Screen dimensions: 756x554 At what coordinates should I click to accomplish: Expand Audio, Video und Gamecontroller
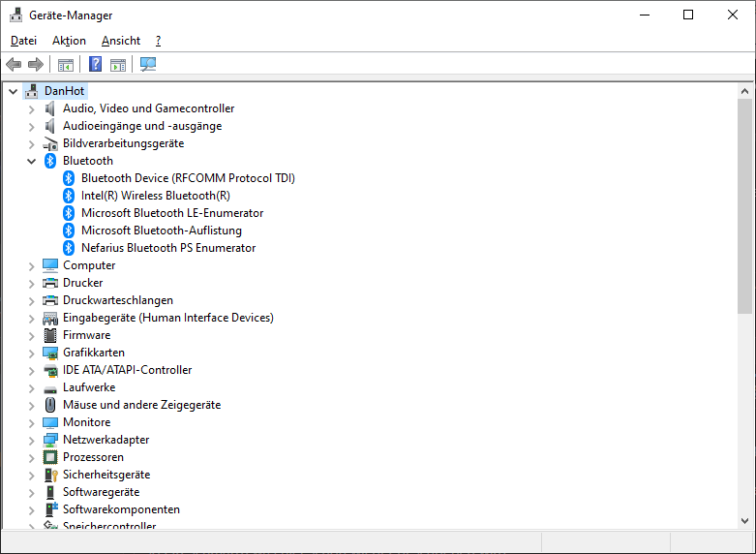[x=32, y=109]
